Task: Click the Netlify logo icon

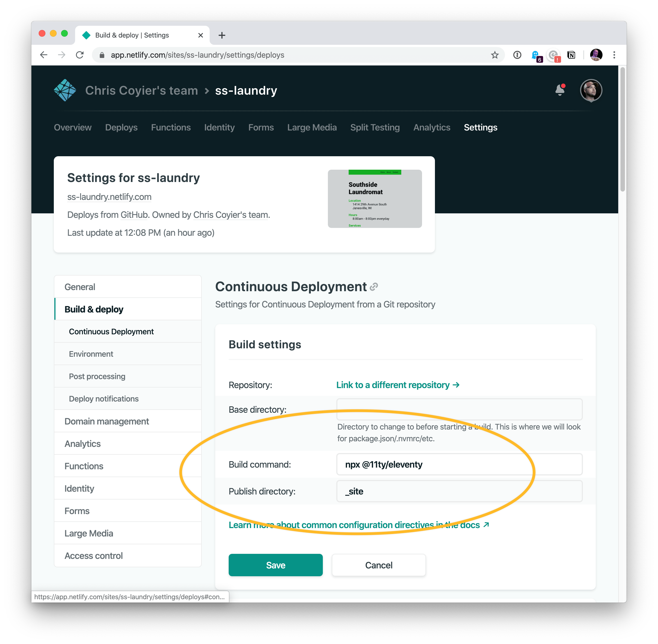Action: 65,90
